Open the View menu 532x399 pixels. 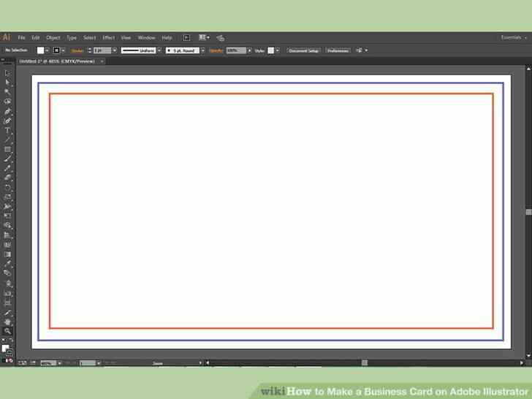pos(126,38)
